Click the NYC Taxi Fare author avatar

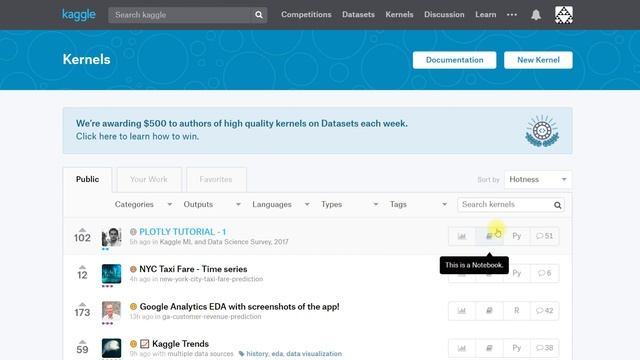coord(111,274)
